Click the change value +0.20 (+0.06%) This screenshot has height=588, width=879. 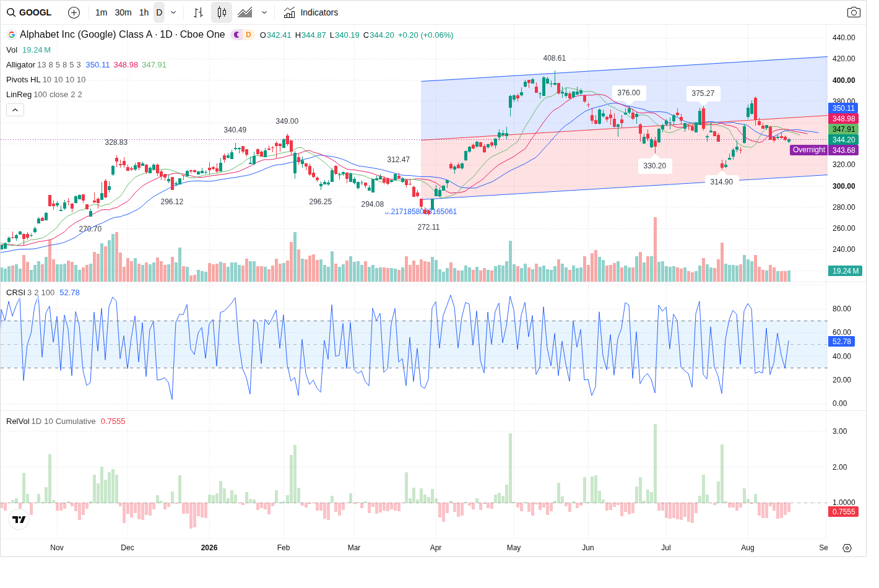point(426,35)
